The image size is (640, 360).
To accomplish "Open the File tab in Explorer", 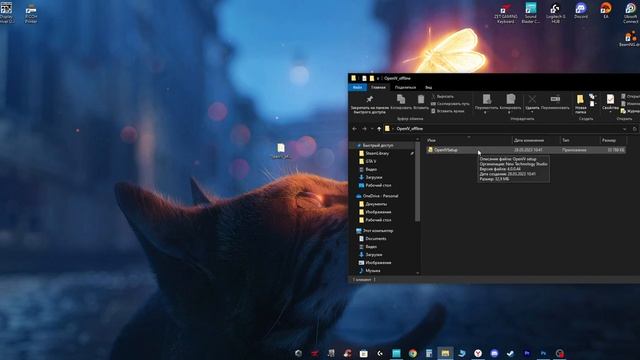I will (357, 87).
